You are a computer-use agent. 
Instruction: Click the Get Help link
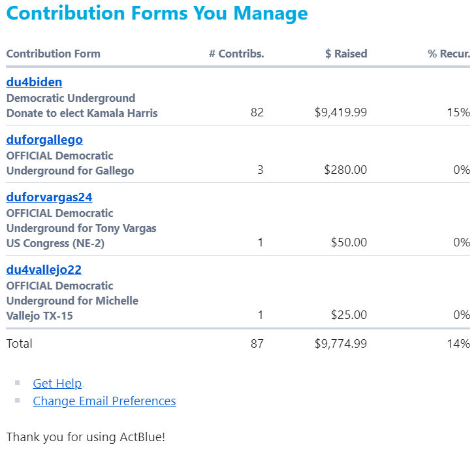pos(57,384)
